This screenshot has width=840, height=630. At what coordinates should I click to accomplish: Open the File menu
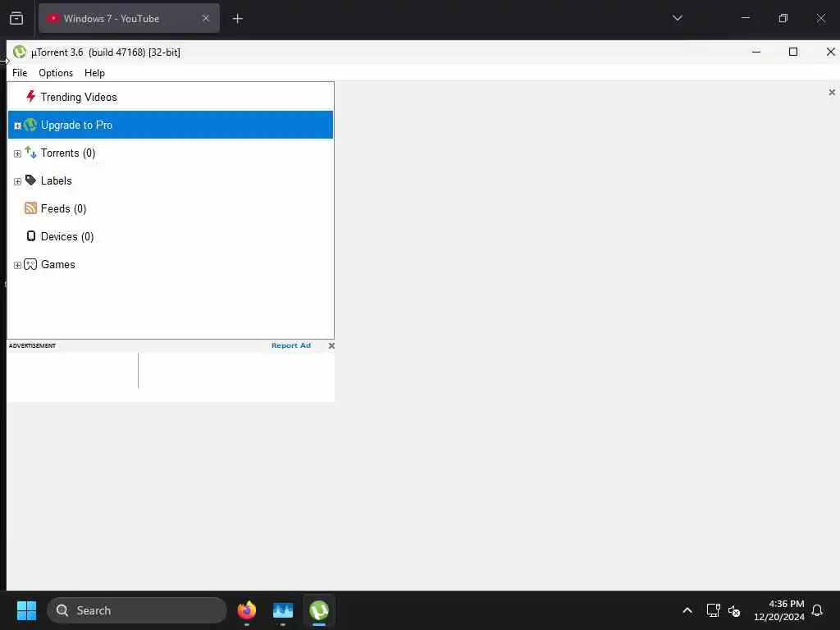point(20,73)
